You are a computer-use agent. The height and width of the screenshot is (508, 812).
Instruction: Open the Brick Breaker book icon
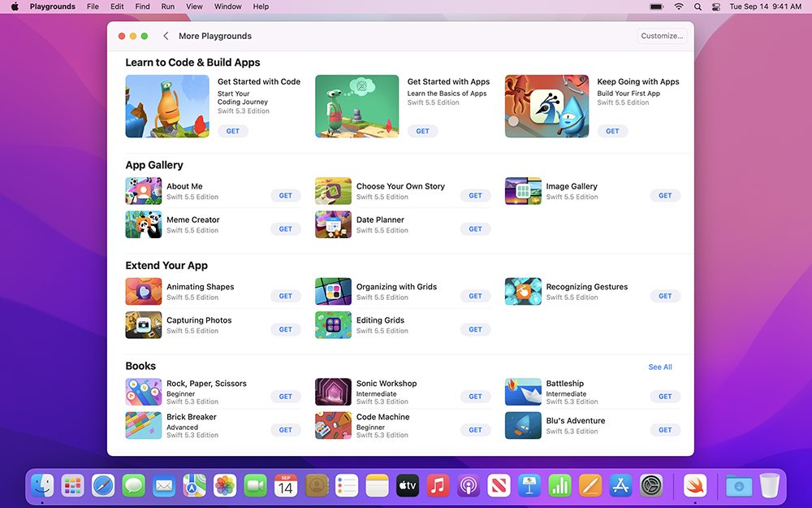point(143,425)
